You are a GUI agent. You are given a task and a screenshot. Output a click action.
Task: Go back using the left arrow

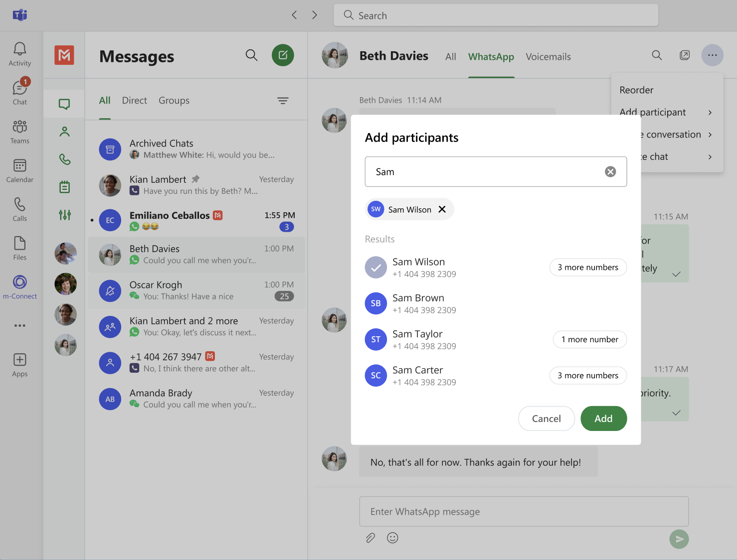[x=294, y=15]
